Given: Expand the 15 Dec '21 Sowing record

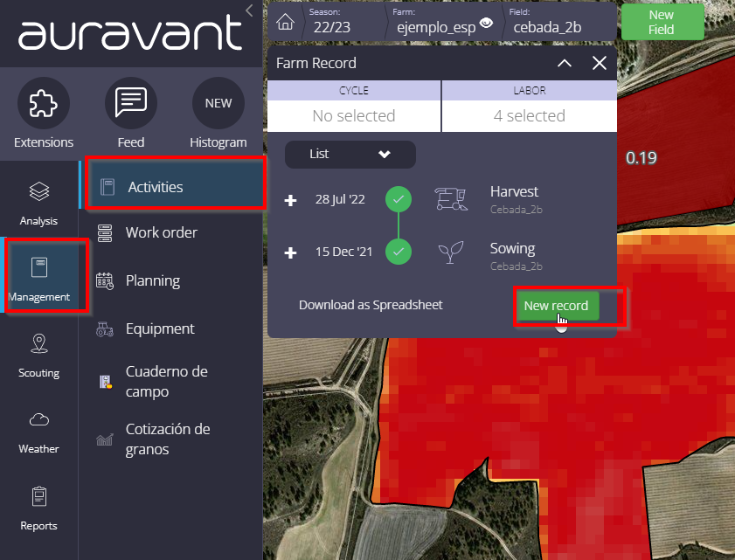Looking at the screenshot, I should [x=291, y=252].
